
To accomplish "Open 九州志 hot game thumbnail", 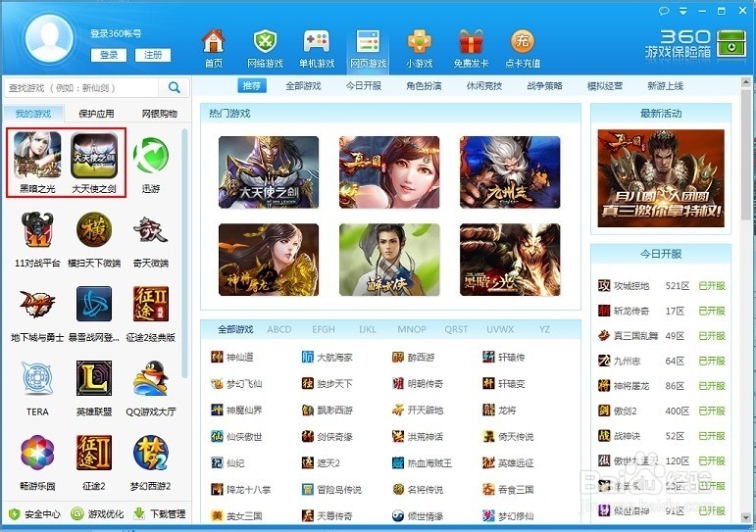I will coord(510,172).
